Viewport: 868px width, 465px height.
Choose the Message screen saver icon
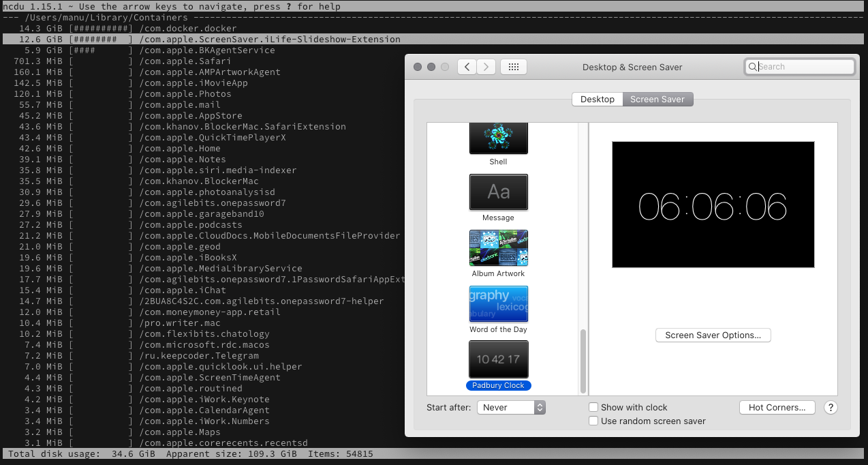tap(498, 192)
